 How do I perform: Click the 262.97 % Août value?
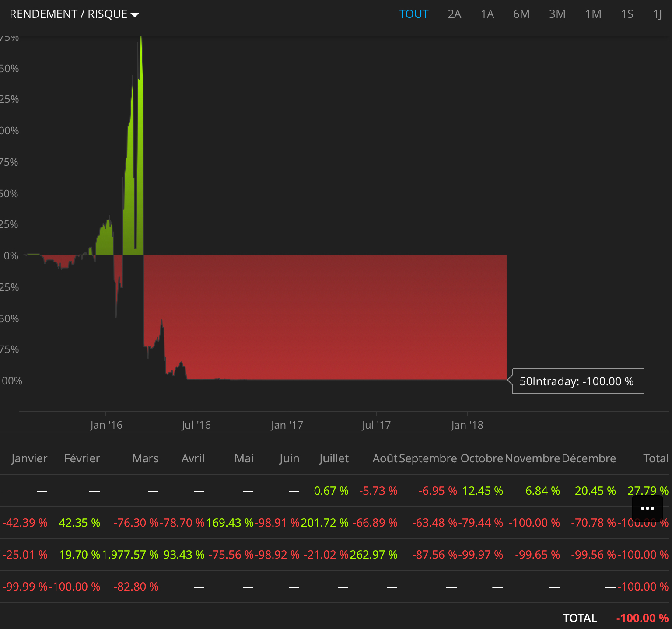[x=374, y=555]
